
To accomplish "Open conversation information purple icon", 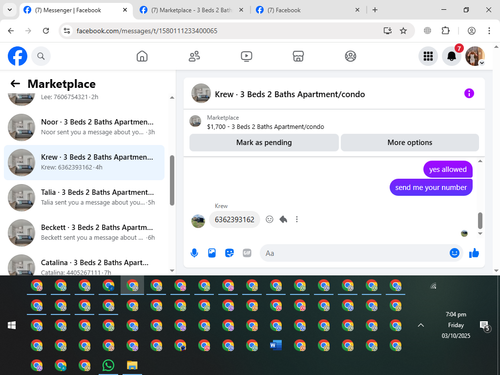I will (x=469, y=93).
